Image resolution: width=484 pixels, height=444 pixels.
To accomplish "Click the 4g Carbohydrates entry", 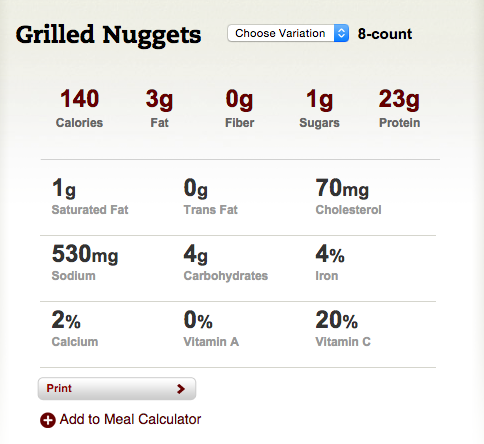I will (226, 262).
